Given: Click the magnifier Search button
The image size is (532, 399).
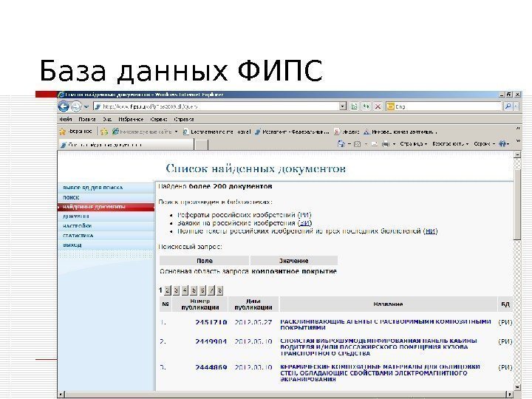Looking at the screenshot, I should (508, 106).
